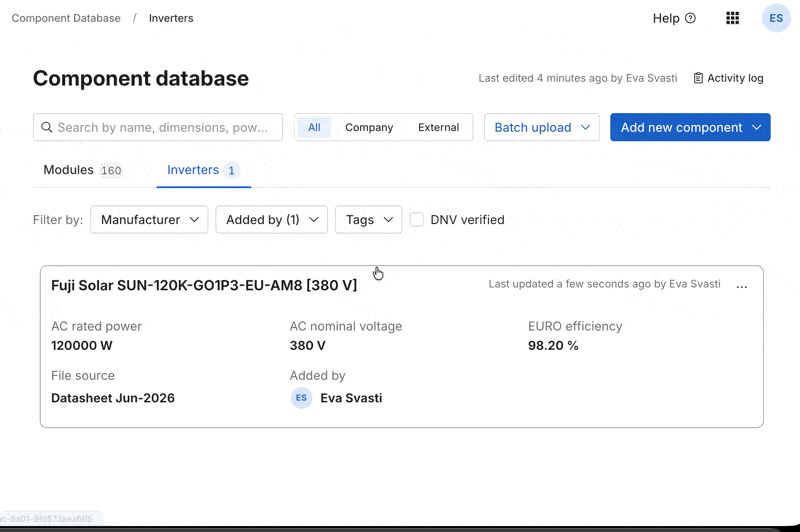Click the 120000 W value
800x532 pixels.
[x=82, y=346]
